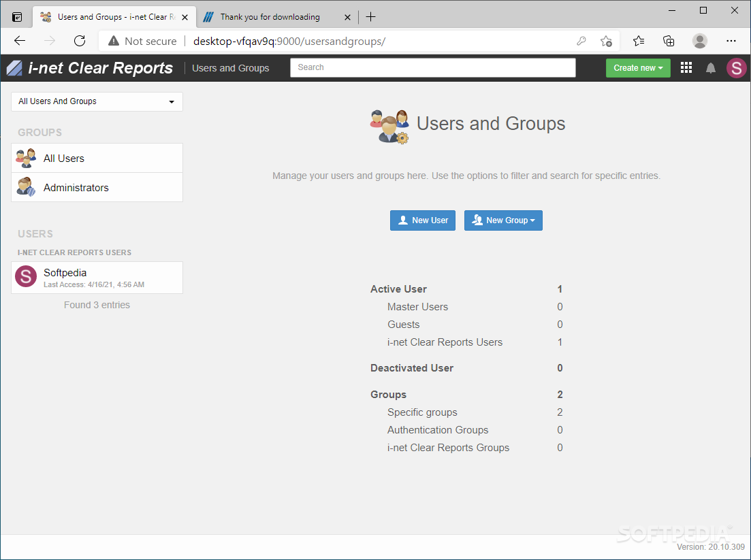Viewport: 751px width, 560px height.
Task: Click the Version 20.10.309 text
Action: point(711,546)
